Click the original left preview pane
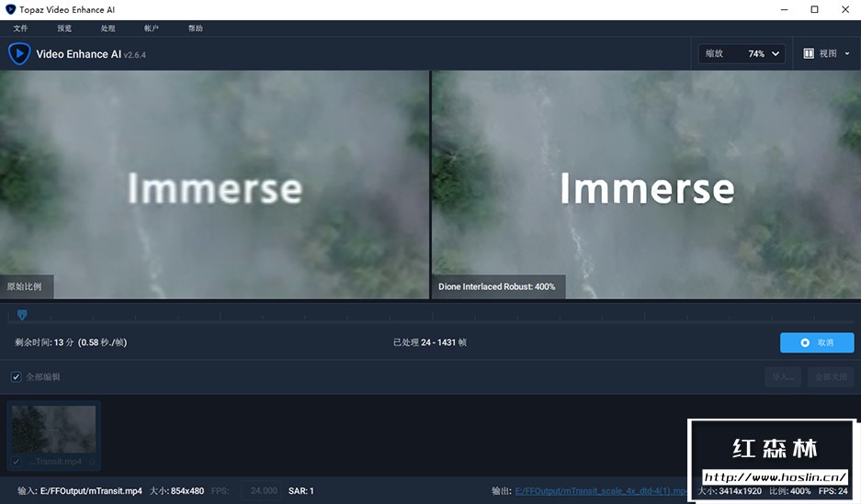Screen dimensions: 861x504 pos(214,185)
